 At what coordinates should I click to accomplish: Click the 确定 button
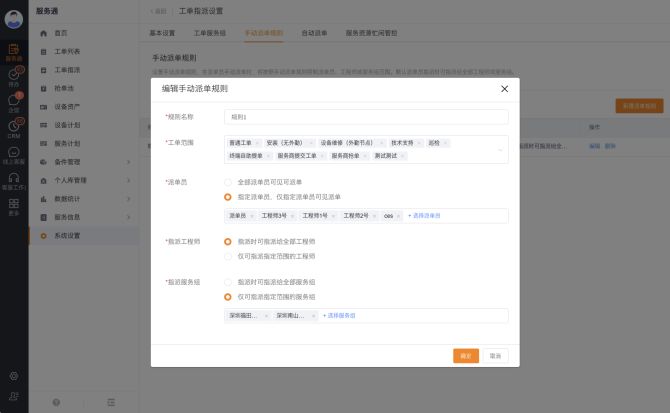point(465,355)
